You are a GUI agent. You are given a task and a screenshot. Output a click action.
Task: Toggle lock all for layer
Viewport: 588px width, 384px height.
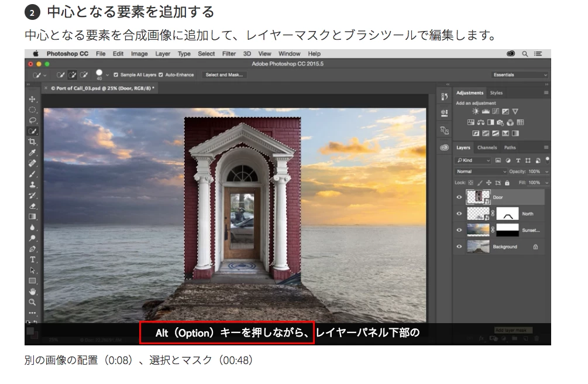pos(507,183)
